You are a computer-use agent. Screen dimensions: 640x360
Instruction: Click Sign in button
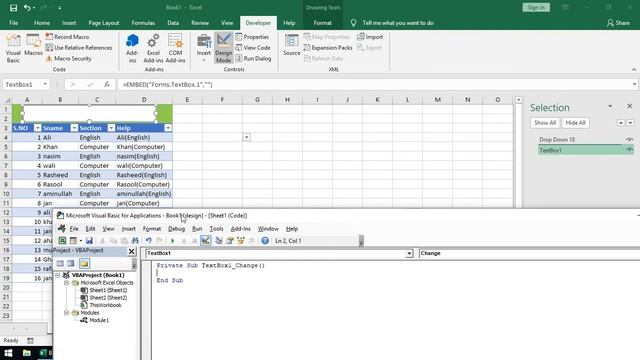click(536, 7)
